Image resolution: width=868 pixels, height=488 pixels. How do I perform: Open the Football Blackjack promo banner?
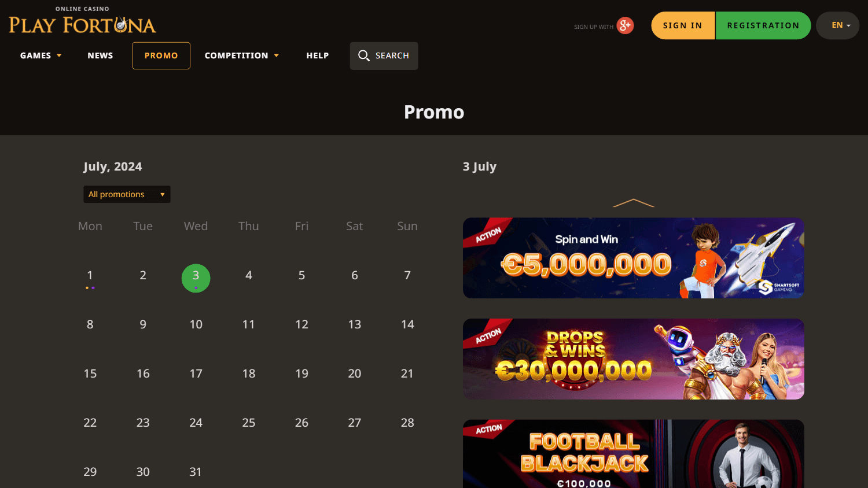[x=633, y=454]
